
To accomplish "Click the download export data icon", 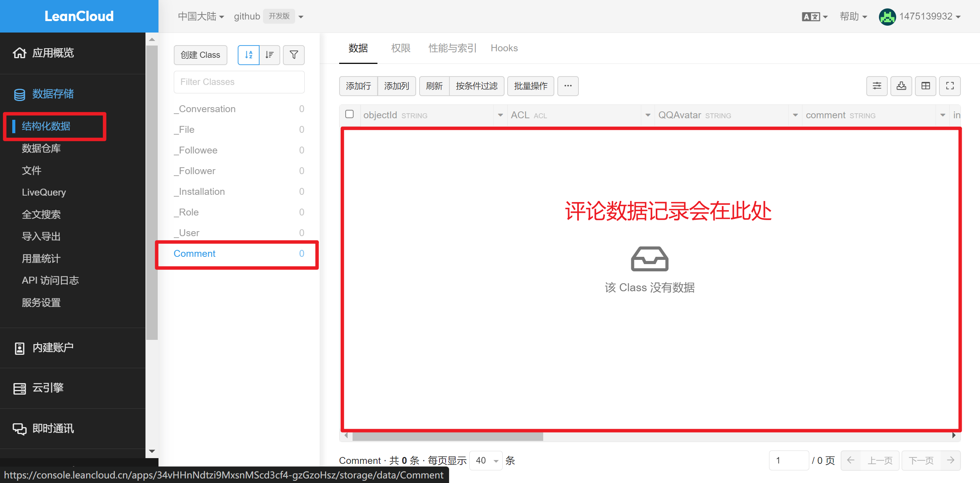I will [901, 86].
